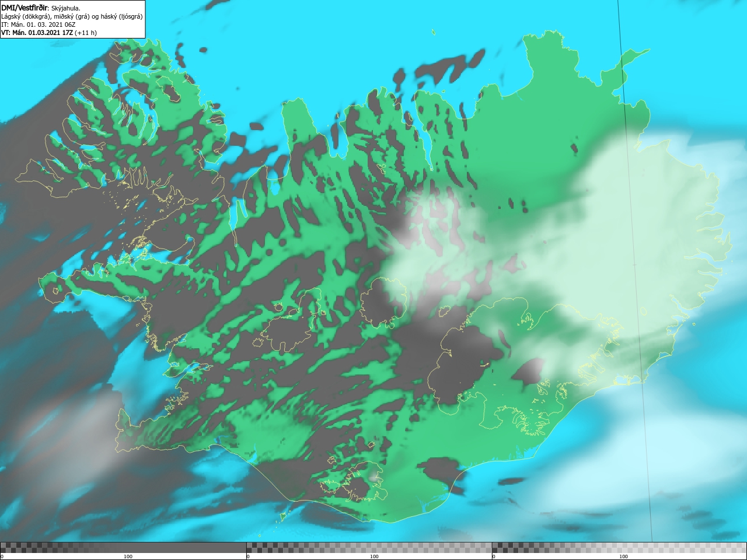Image resolution: width=747 pixels, height=560 pixels.
Task: Click the light grey high-cloud color scale bar
Action: coord(619,547)
